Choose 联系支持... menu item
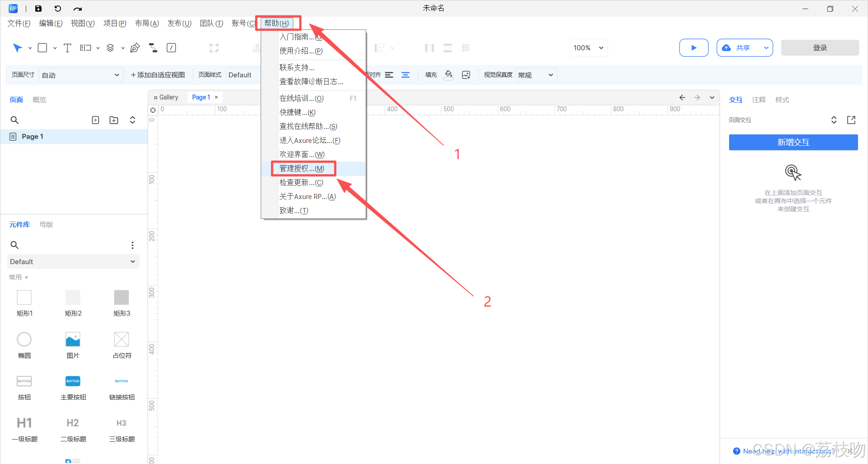The height and width of the screenshot is (464, 868). [314, 67]
